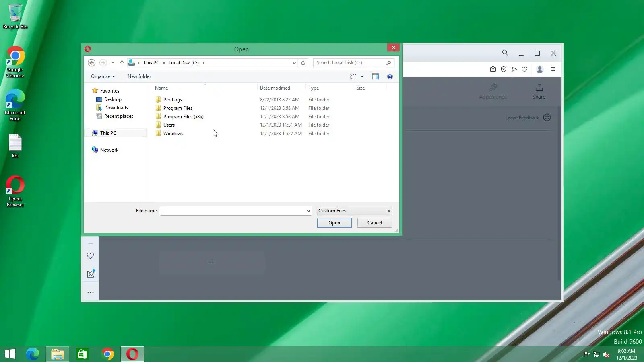Open the Organize menu
Viewport: 644px width, 362px height.
point(103,76)
